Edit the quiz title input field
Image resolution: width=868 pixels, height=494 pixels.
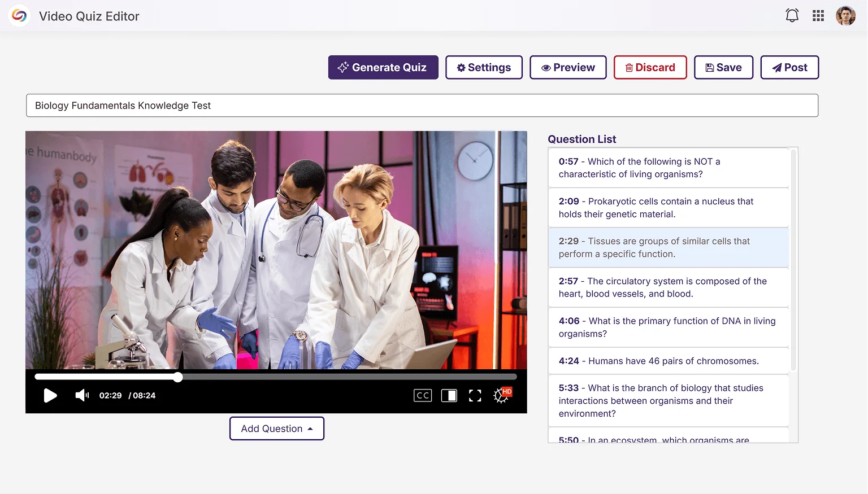pos(422,106)
